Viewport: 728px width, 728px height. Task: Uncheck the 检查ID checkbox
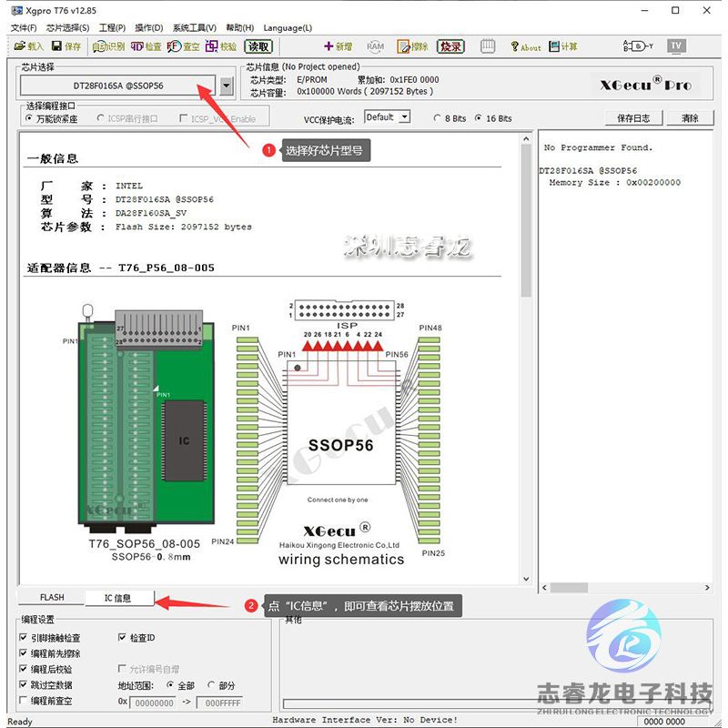tap(123, 638)
